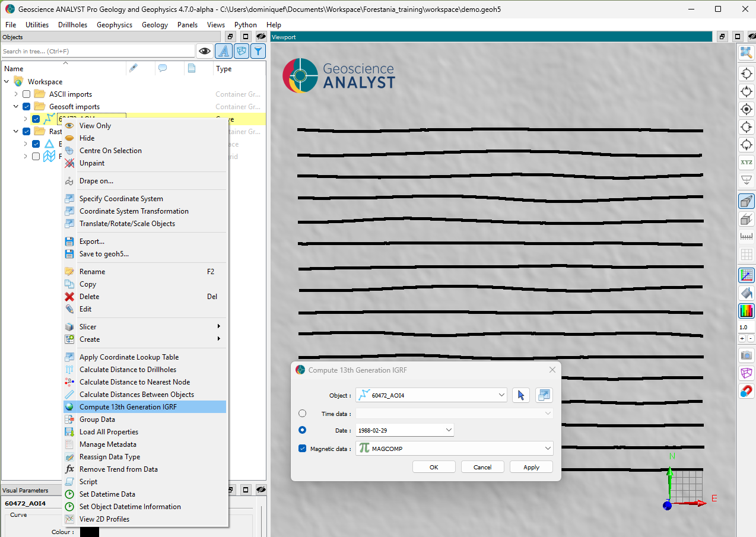Image resolution: width=756 pixels, height=537 pixels.
Task: Click the magnet snap icon in right toolbar
Action: coord(746,392)
